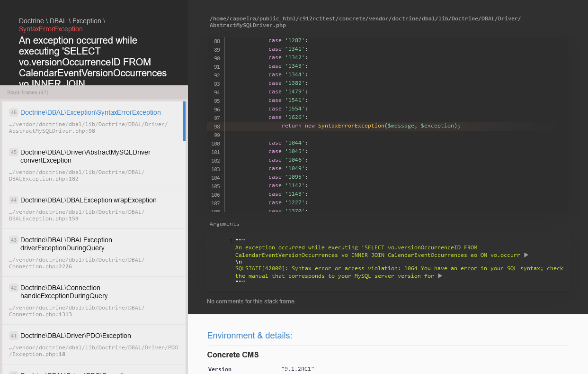
Task: Click the SyntaxErrorException breadcrumb link
Action: (x=51, y=28)
